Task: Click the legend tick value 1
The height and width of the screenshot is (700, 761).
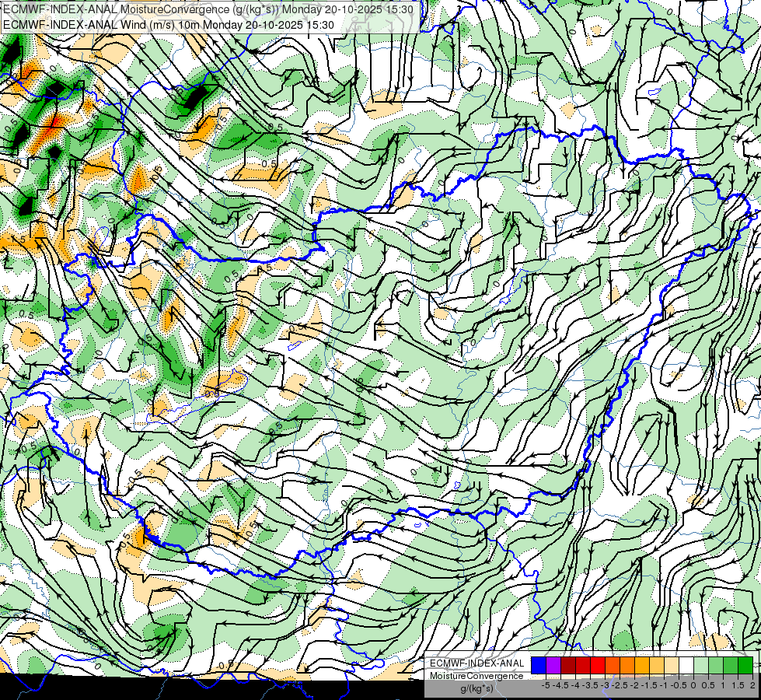Action: coord(723,685)
